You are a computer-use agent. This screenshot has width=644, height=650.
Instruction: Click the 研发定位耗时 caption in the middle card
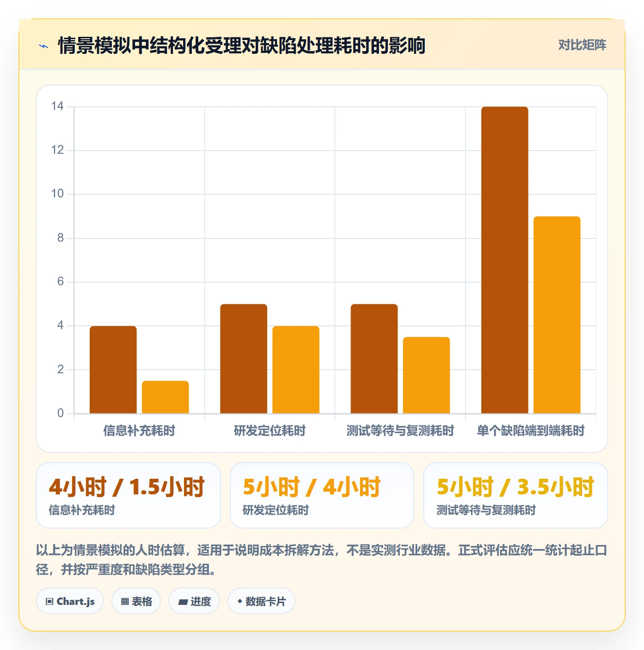276,510
